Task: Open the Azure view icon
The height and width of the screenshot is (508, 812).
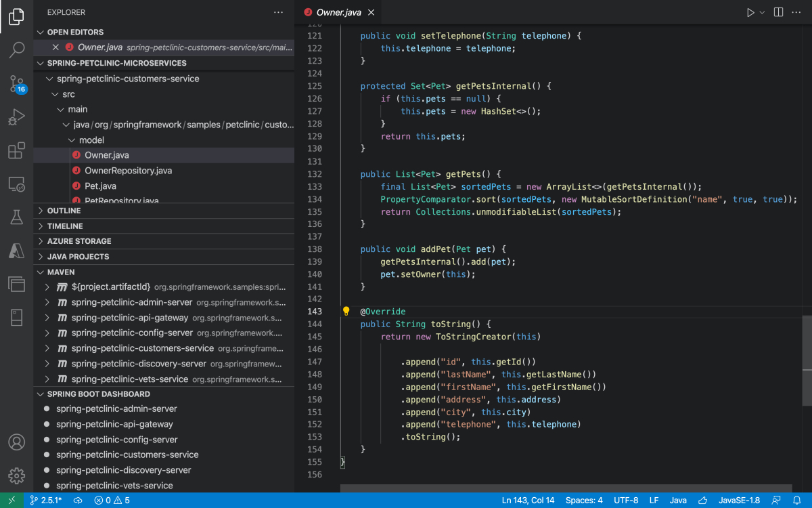Action: [16, 251]
